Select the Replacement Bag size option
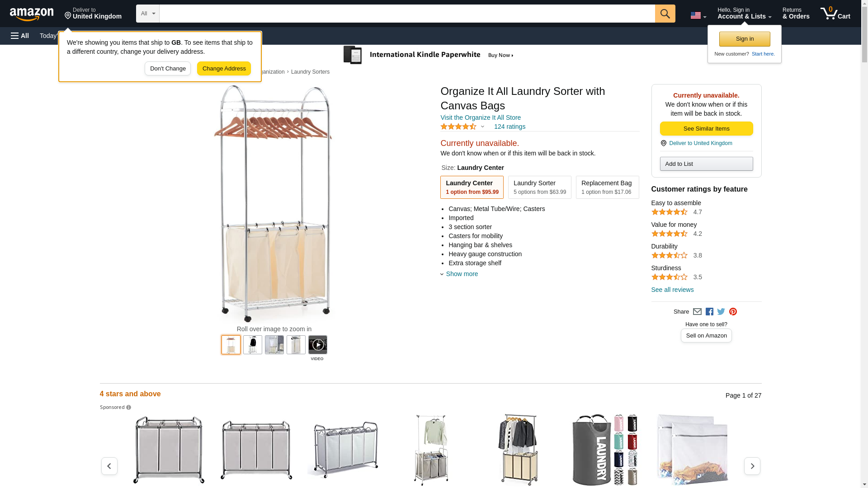Screen dimensions: 868x488 click(x=607, y=187)
